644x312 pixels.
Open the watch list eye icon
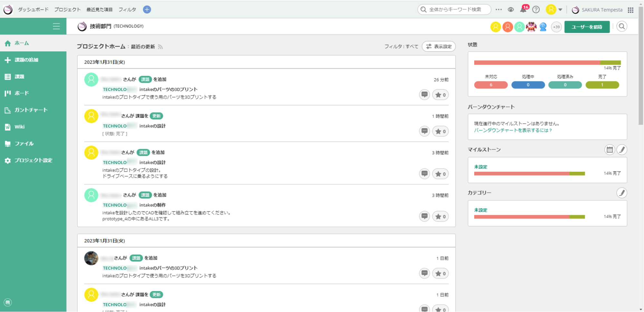click(x=511, y=10)
